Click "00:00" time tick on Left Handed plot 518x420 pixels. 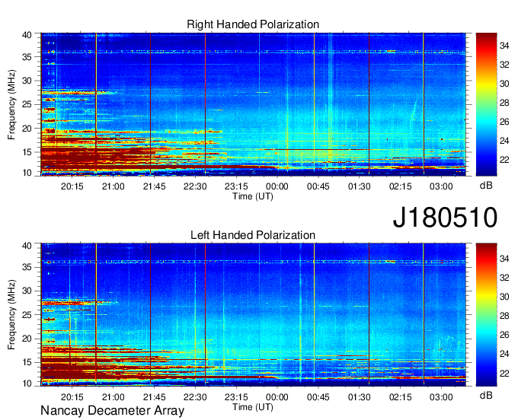coord(277,397)
